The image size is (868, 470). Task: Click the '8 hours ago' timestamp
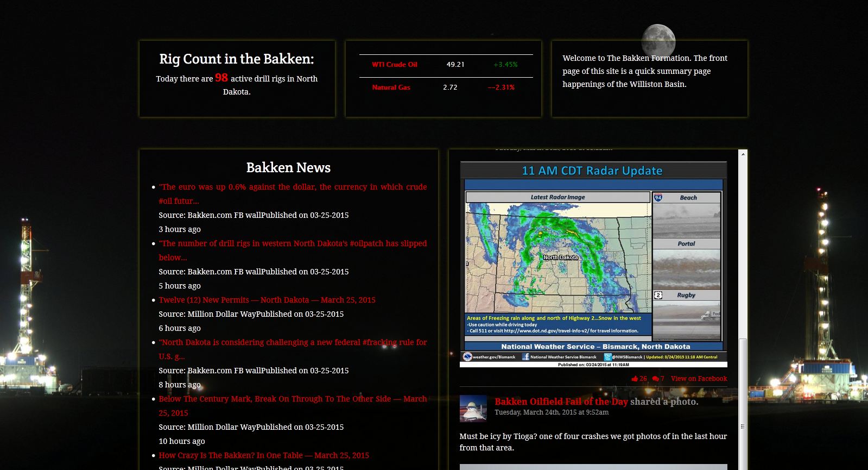click(x=180, y=385)
